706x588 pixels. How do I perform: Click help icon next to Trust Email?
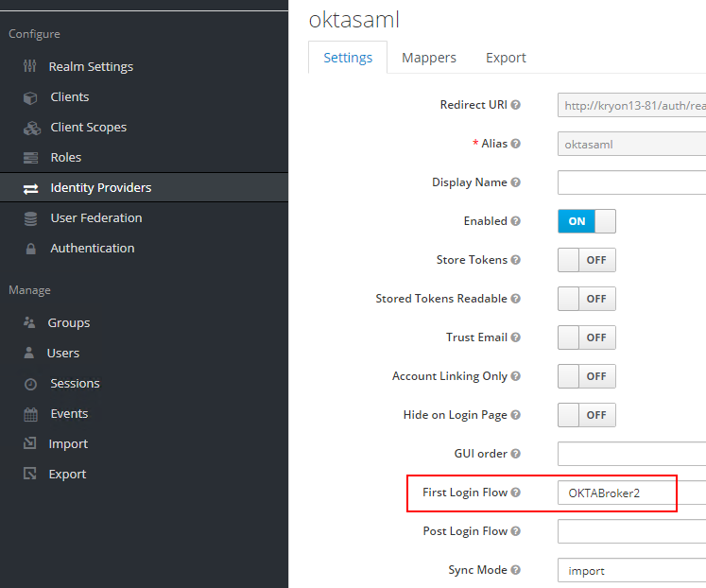click(x=516, y=337)
